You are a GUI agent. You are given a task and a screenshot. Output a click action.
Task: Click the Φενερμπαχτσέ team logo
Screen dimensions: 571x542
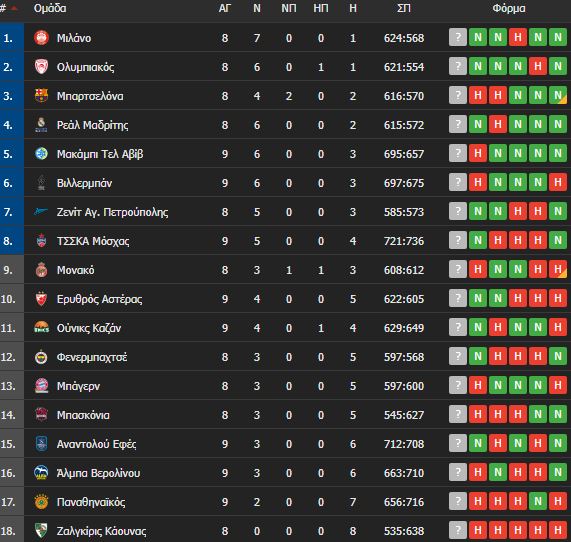[x=41, y=357]
